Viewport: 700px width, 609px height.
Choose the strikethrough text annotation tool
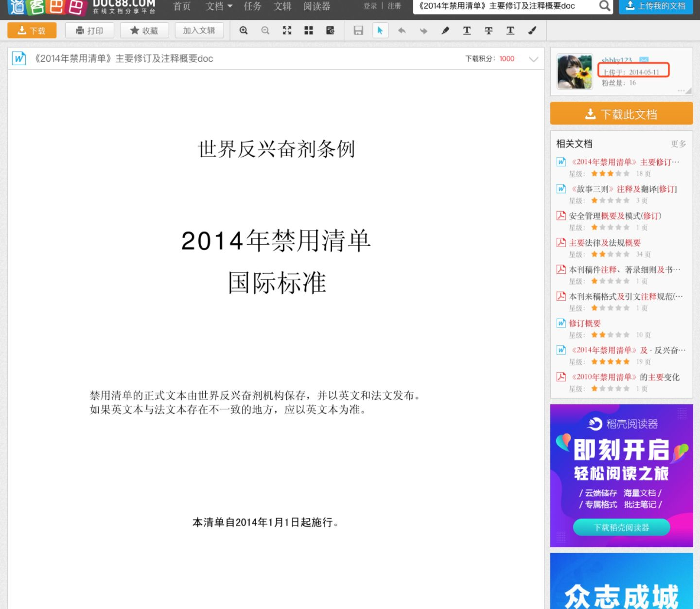pos(489,31)
